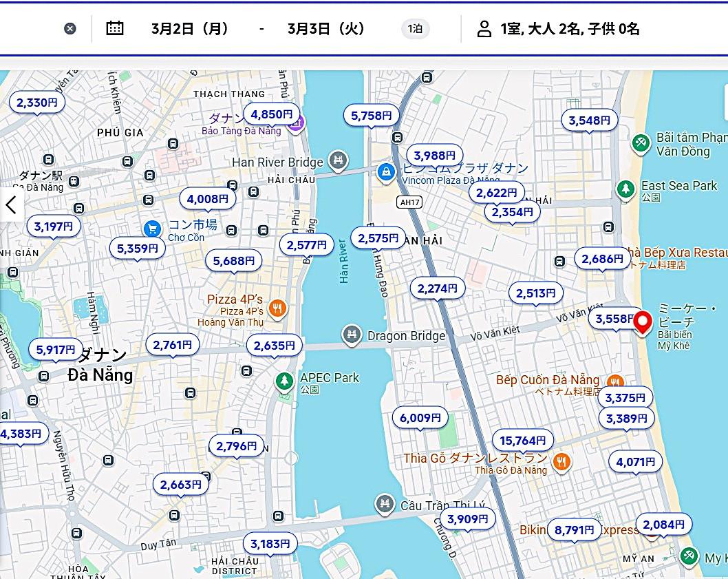The height and width of the screenshot is (579, 728).
Task: Choose the 2,330円 hotel price marker
Action: pyautogui.click(x=37, y=103)
